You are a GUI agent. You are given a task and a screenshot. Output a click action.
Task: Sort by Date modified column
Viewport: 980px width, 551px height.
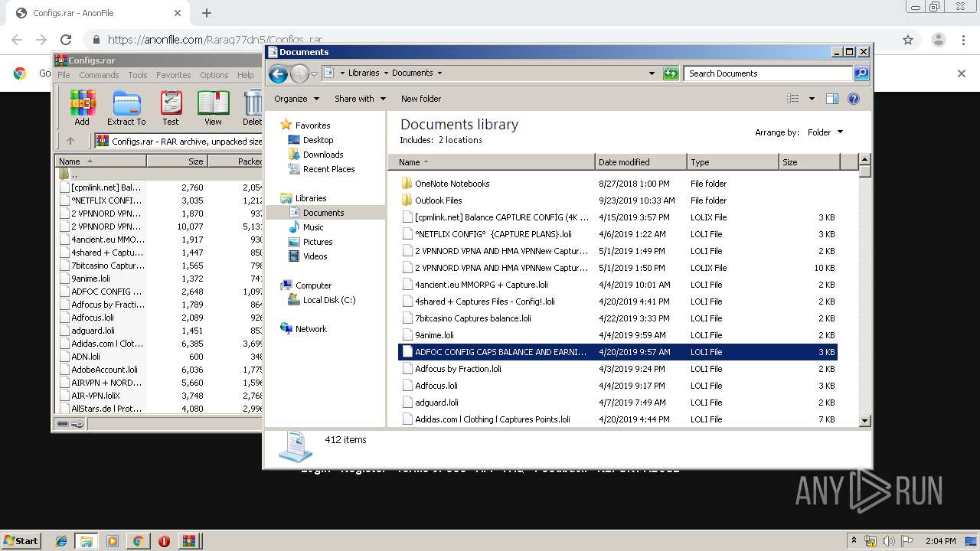pyautogui.click(x=641, y=162)
